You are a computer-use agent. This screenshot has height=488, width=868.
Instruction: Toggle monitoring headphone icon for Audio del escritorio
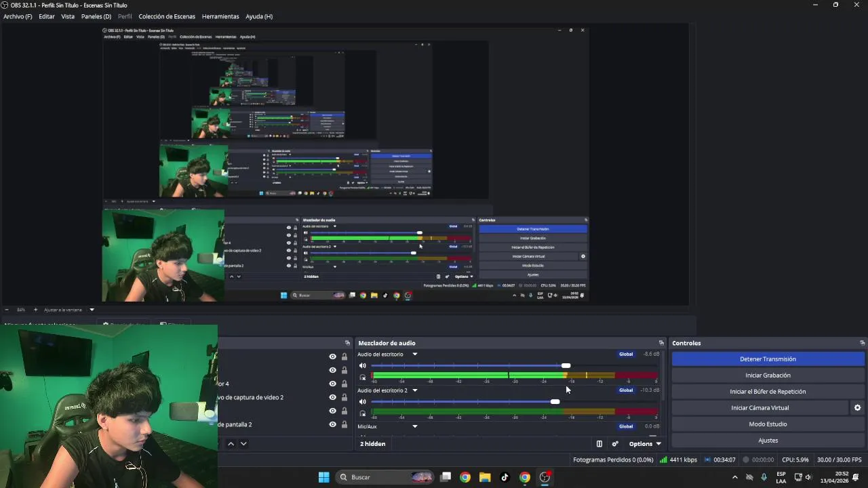[363, 378]
